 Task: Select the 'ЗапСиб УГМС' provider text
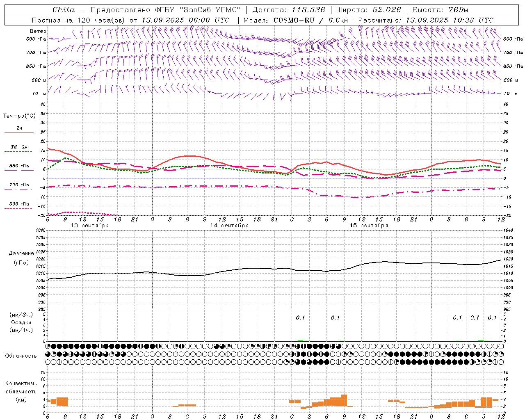(x=210, y=10)
